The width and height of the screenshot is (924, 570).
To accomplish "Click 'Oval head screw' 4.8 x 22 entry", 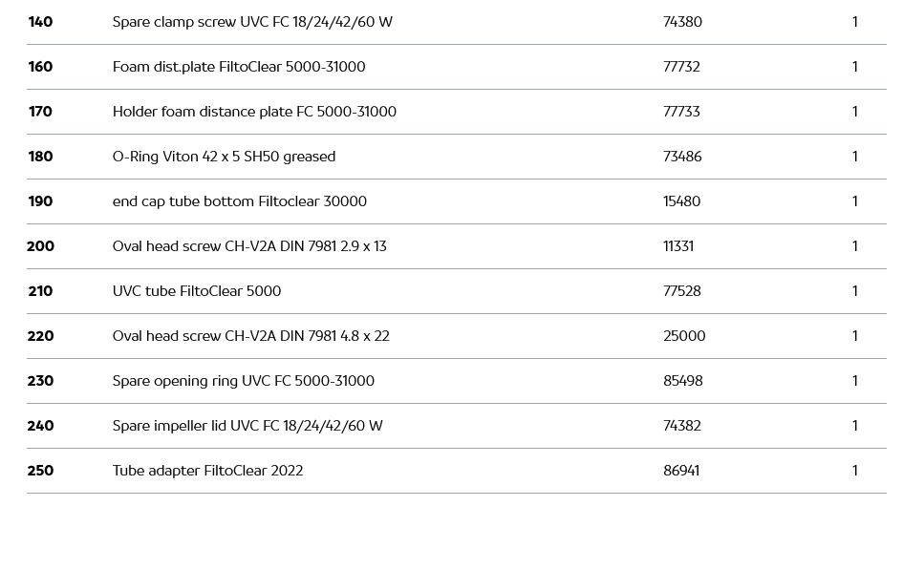I will coord(250,336).
